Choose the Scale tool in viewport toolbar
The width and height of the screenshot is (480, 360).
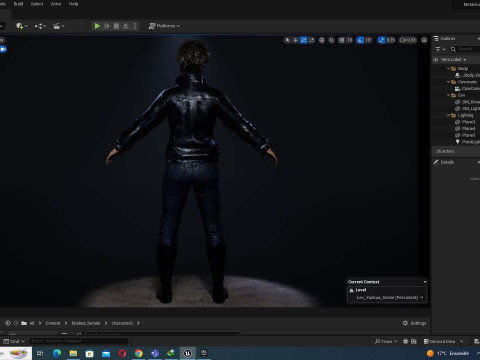point(312,40)
